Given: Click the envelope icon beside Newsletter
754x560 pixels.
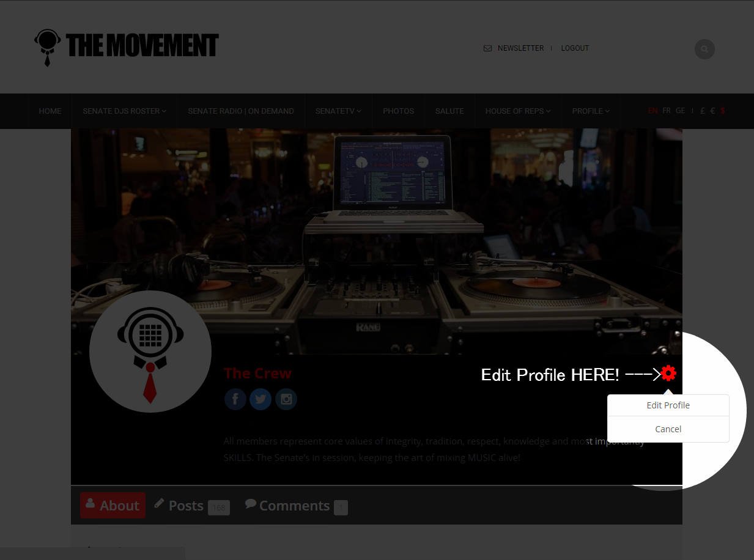Looking at the screenshot, I should click(x=487, y=48).
